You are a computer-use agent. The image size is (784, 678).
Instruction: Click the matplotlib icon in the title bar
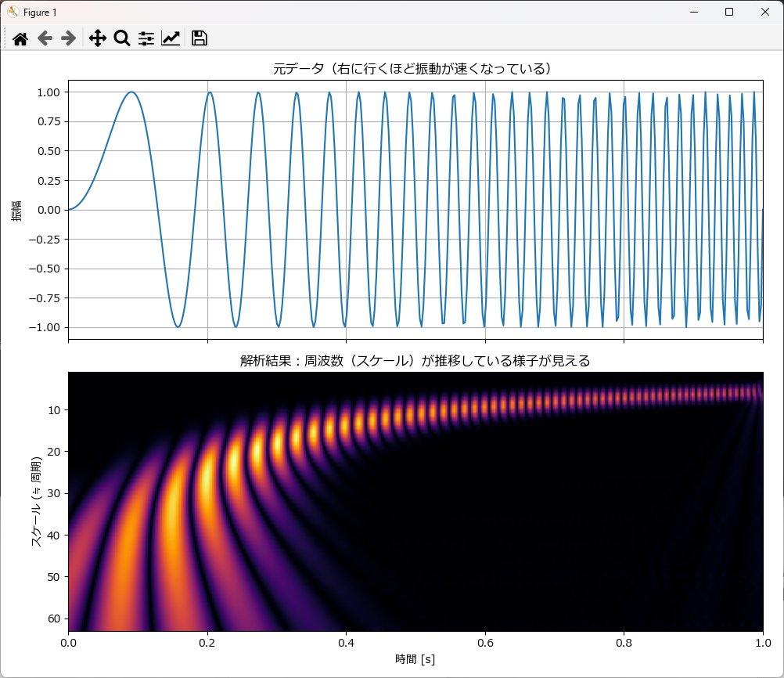pyautogui.click(x=13, y=12)
